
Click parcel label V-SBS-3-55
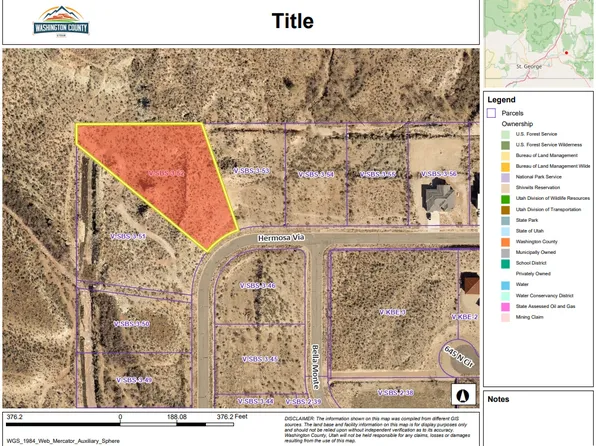[x=377, y=174]
